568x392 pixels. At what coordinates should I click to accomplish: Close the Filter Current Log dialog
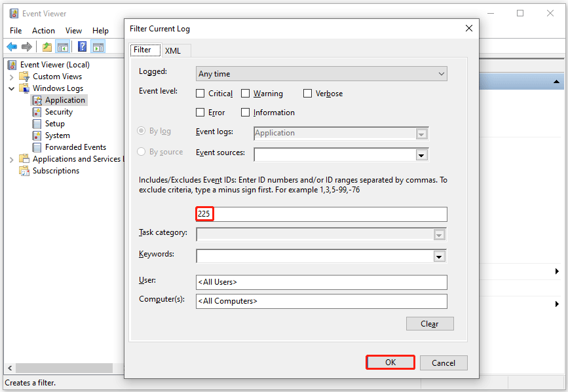(x=468, y=28)
